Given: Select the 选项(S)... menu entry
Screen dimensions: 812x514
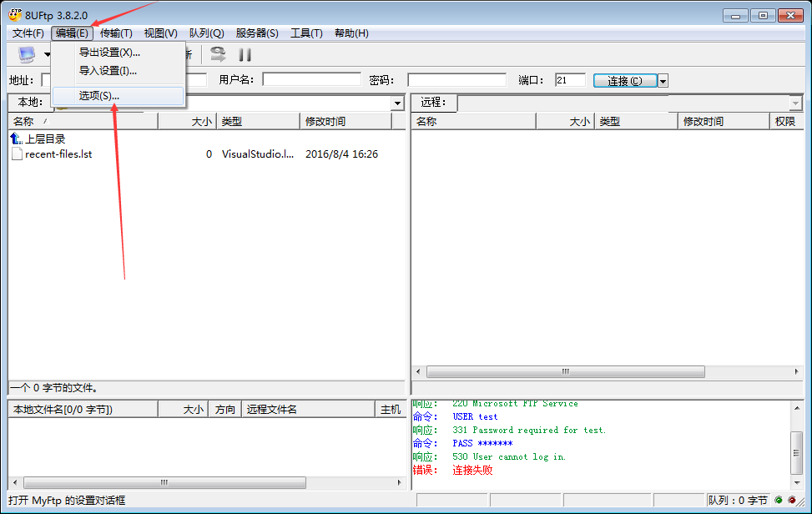Looking at the screenshot, I should pos(99,96).
